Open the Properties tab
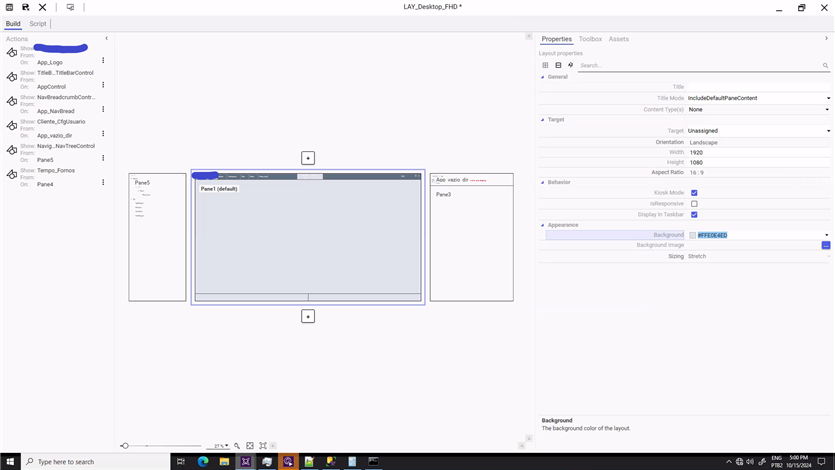 [556, 39]
